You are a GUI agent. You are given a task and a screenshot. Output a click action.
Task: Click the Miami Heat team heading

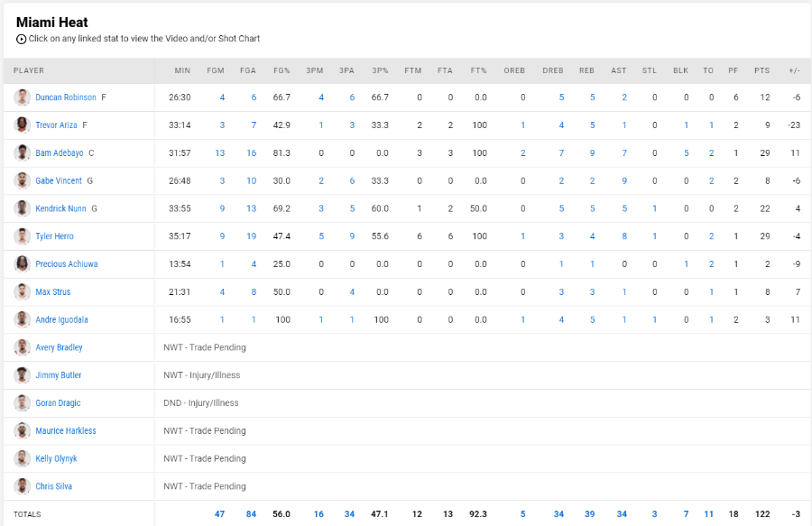[52, 23]
